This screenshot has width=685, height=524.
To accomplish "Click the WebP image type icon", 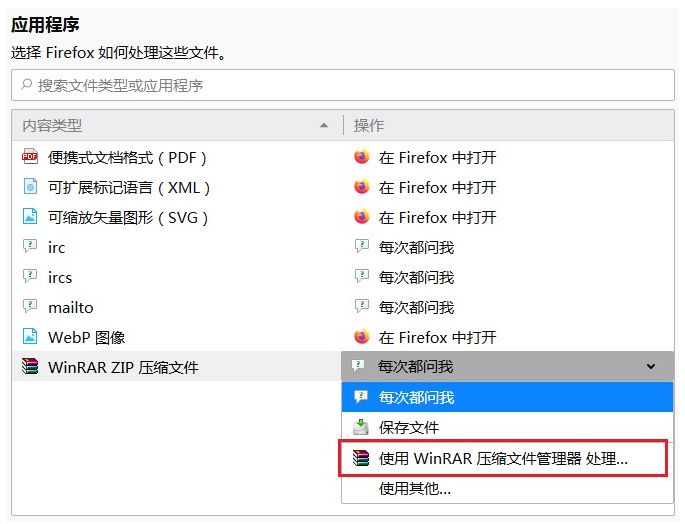I will [x=30, y=337].
